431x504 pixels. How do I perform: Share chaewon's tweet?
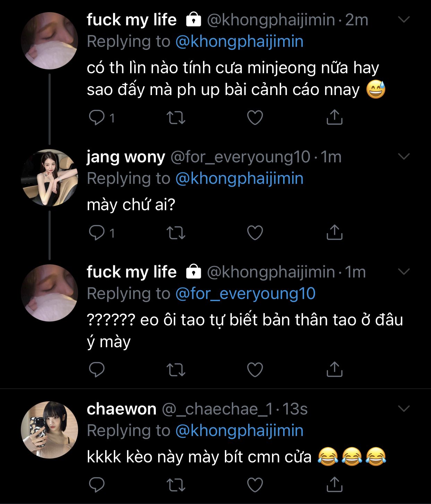[334, 485]
